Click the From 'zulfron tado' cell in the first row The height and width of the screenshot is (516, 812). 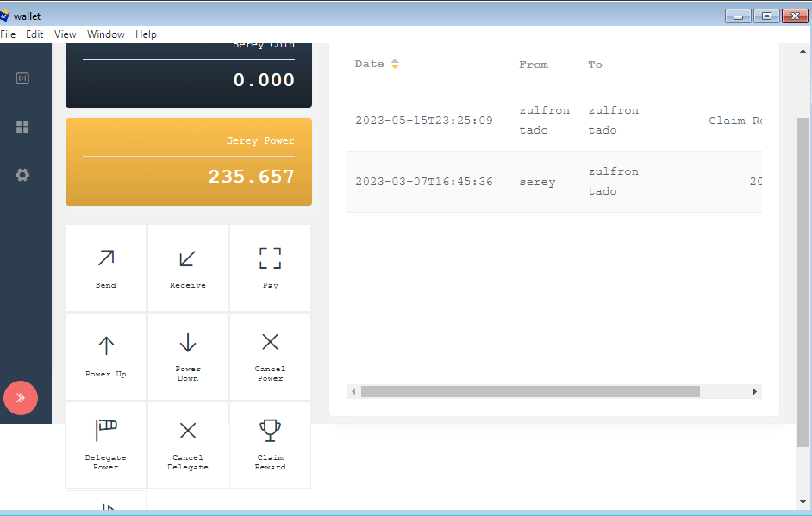pos(544,120)
